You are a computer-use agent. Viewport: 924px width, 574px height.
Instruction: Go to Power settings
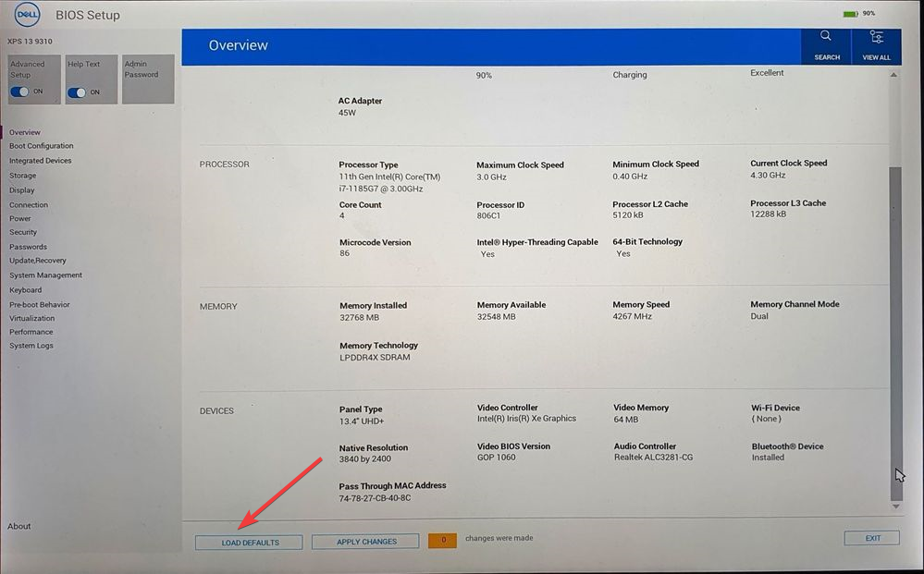pyautogui.click(x=20, y=218)
